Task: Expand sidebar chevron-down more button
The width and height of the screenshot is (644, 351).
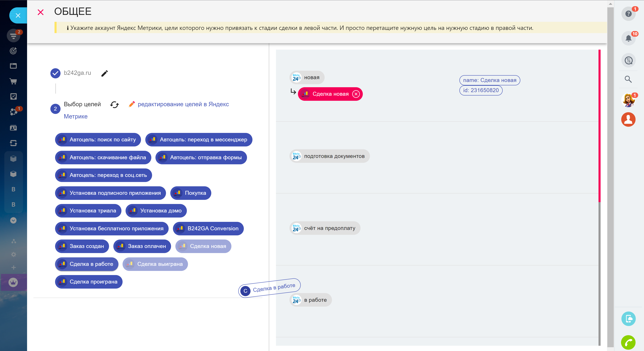Action: [x=13, y=220]
